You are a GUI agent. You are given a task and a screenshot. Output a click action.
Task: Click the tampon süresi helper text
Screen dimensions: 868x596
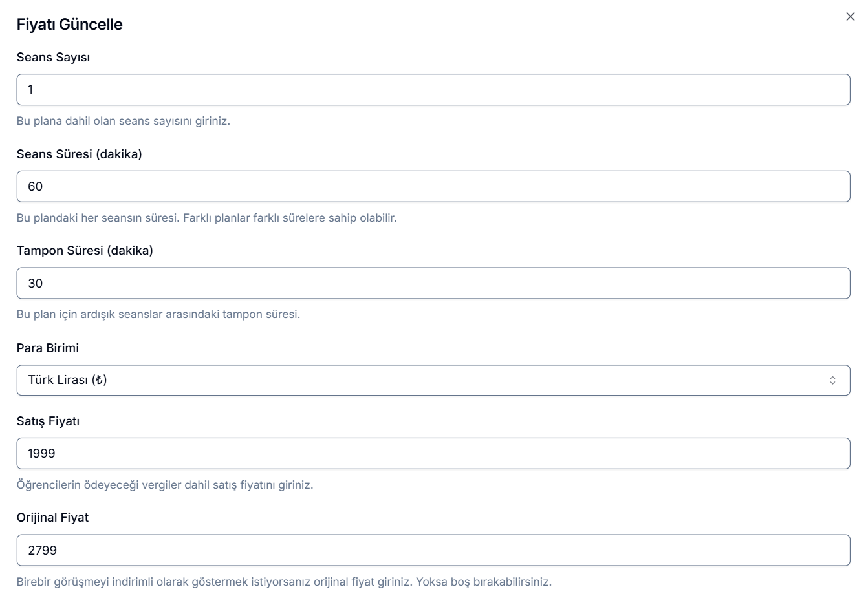[158, 315]
